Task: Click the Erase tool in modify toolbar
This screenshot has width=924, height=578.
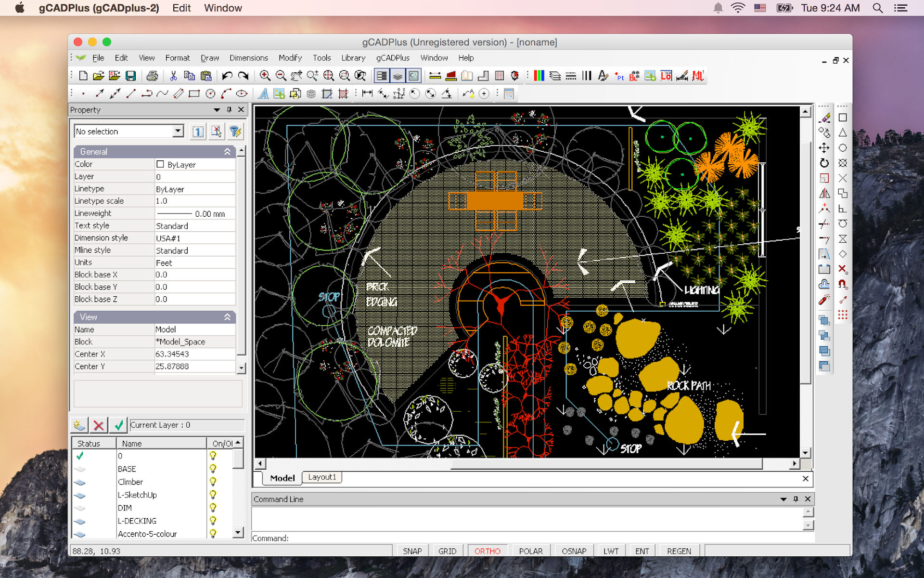Action: click(x=824, y=118)
